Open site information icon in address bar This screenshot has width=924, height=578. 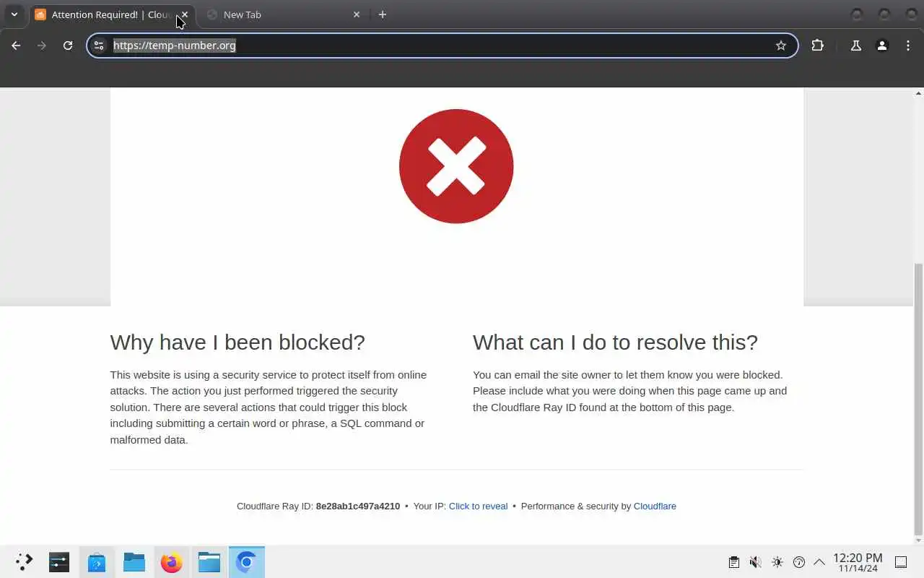pyautogui.click(x=100, y=46)
